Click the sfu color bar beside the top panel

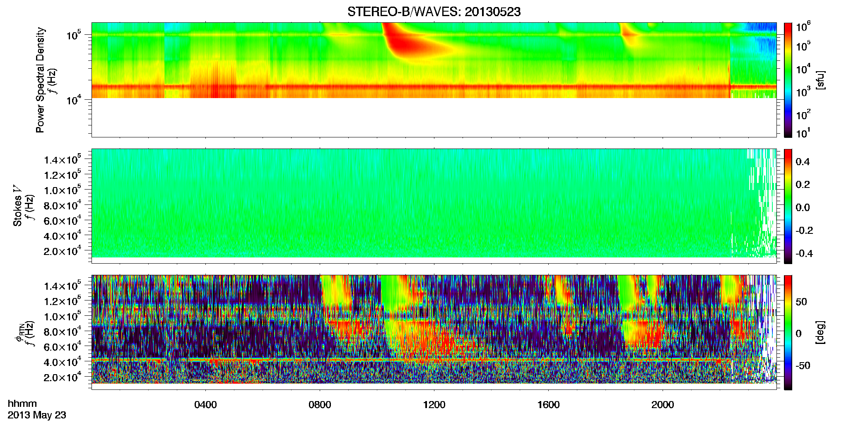pos(788,80)
